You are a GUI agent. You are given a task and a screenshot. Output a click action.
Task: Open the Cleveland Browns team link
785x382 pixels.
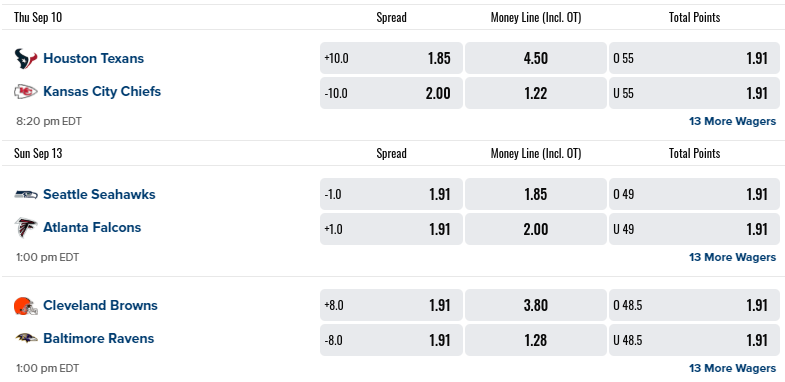pyautogui.click(x=100, y=305)
